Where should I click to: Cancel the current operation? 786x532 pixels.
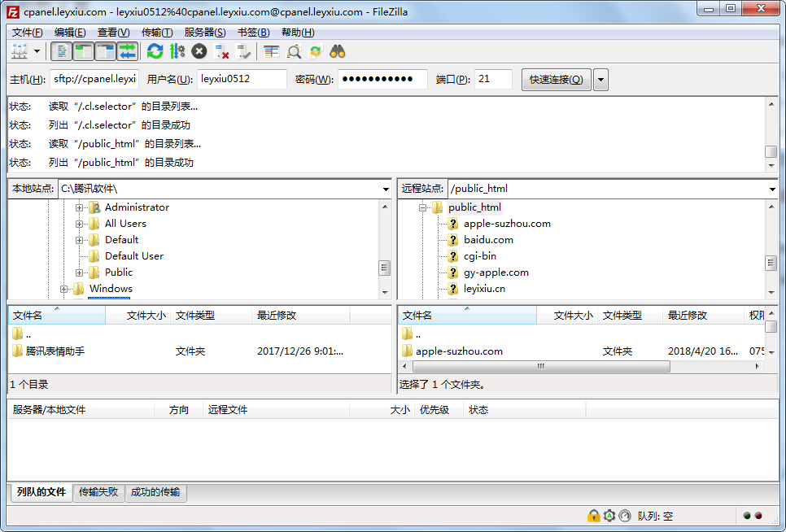point(199,51)
